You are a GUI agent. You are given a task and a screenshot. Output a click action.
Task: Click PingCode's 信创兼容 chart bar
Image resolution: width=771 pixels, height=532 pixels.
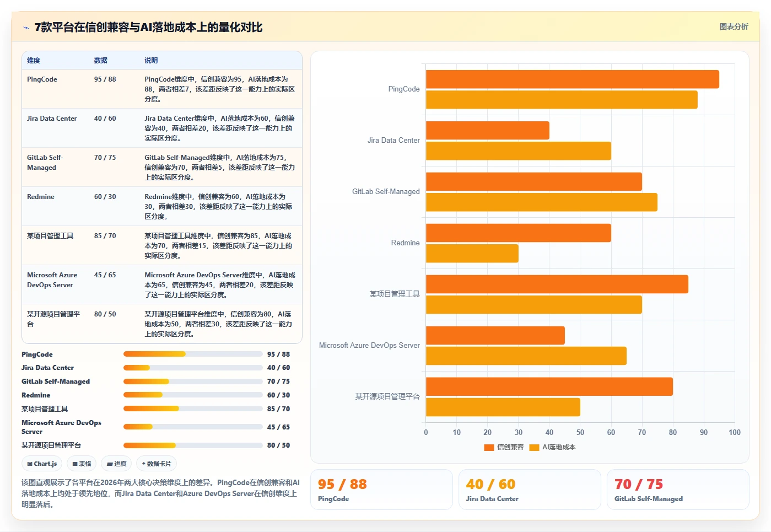(x=572, y=79)
